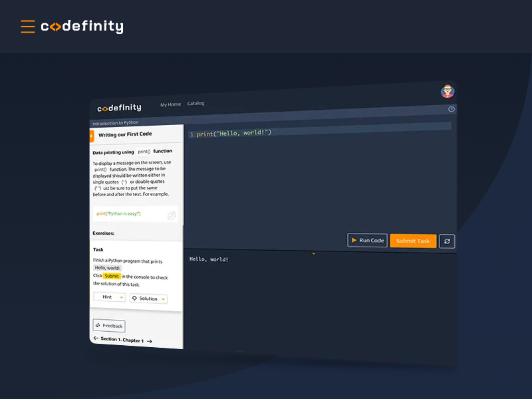Click the print("Python is easy!") example snippet
Screen dimensions: 532x399
[118, 213]
